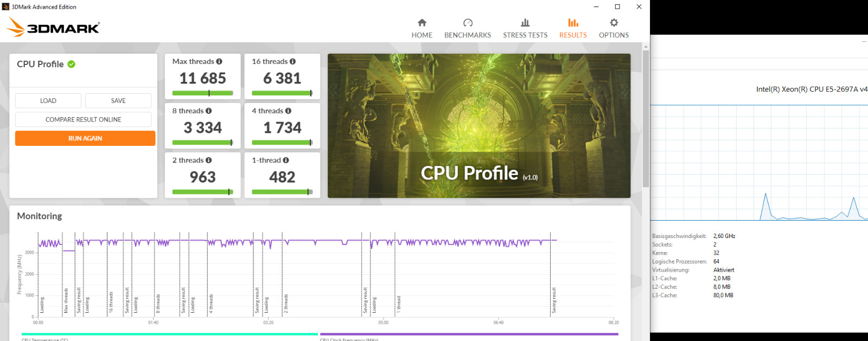The image size is (868, 341).
Task: Click the teal CPU Temperature legend bar
Action: pos(169,334)
